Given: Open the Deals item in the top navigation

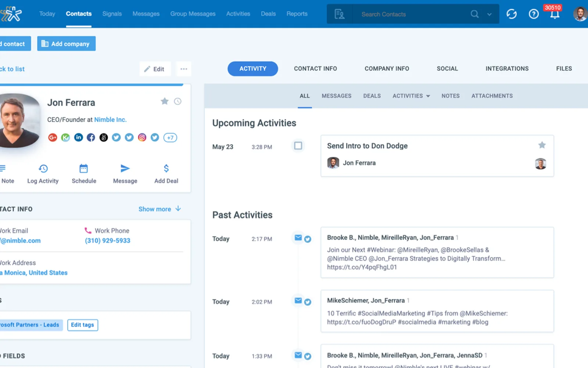Looking at the screenshot, I should (268, 14).
